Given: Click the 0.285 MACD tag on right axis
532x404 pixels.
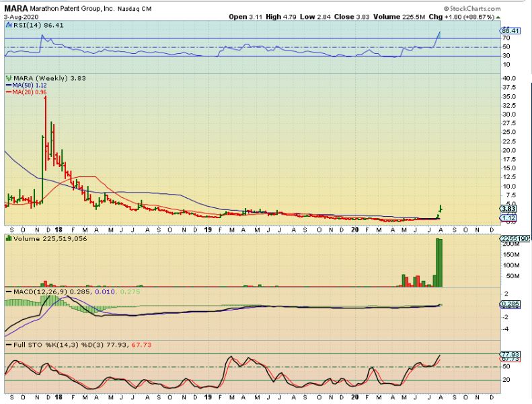Looking at the screenshot, I should coord(510,304).
